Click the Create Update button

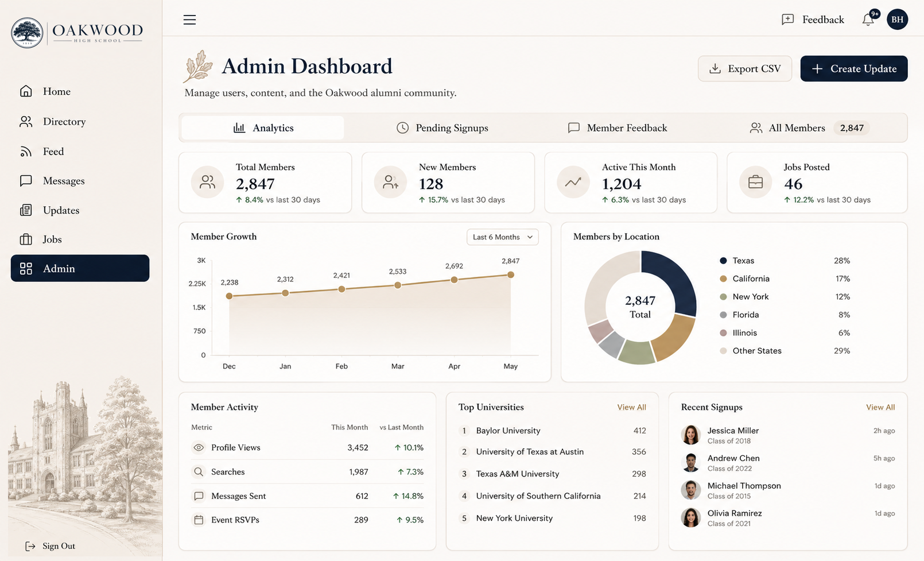point(854,68)
